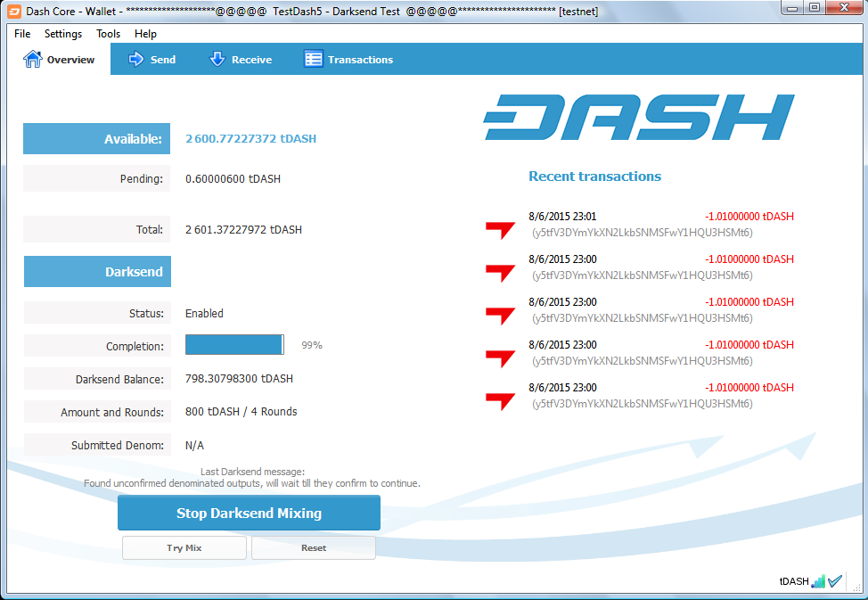Click the Try Mix button
This screenshot has width=868, height=600.
click(x=184, y=548)
